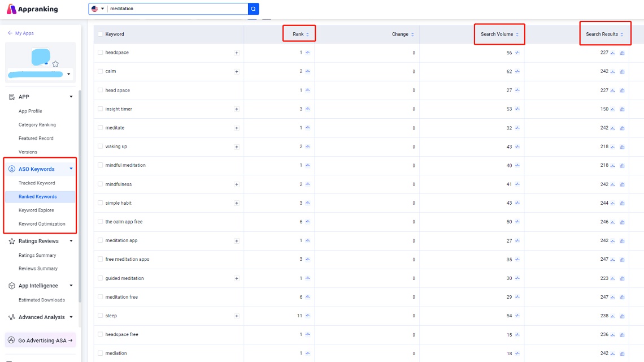Viewport: 644px width, 362px height.
Task: Click Go Advertising ASA button
Action: coord(40,340)
